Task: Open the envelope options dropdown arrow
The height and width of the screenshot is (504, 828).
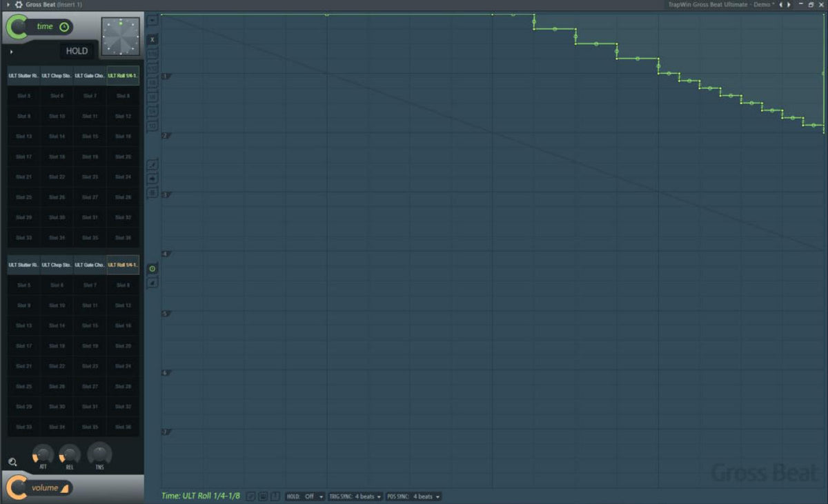Action: (153, 20)
